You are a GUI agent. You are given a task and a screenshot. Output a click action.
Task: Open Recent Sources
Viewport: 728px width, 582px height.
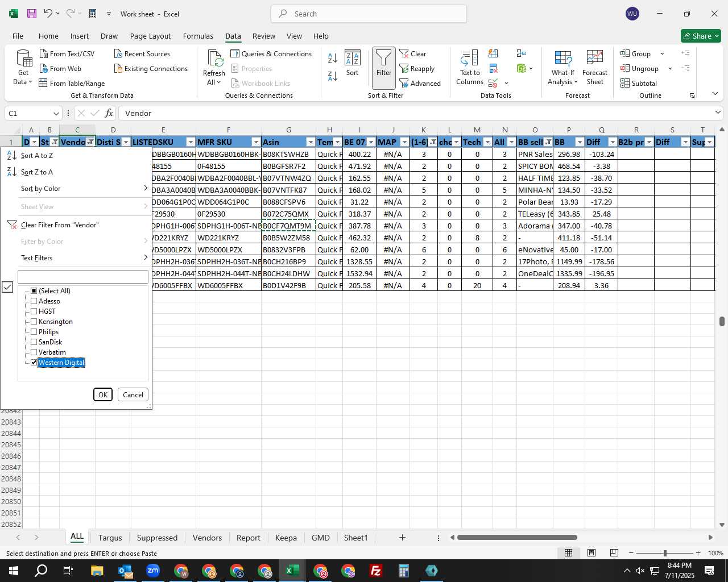coord(142,53)
